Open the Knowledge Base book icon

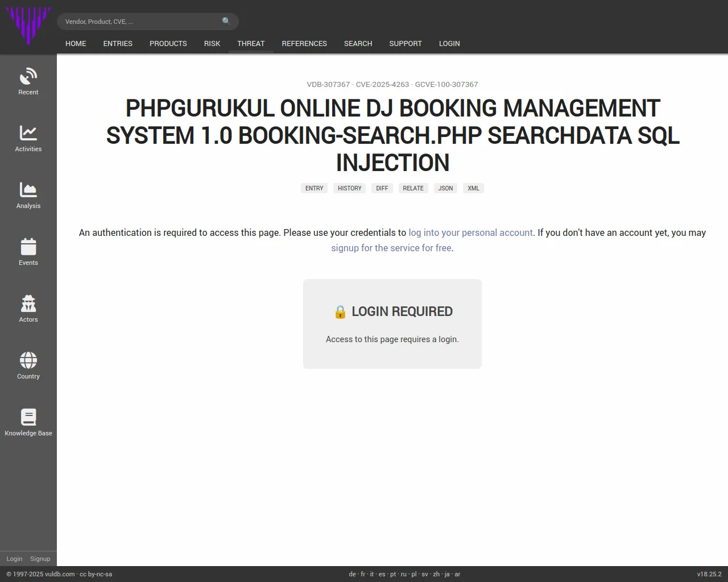(x=28, y=417)
